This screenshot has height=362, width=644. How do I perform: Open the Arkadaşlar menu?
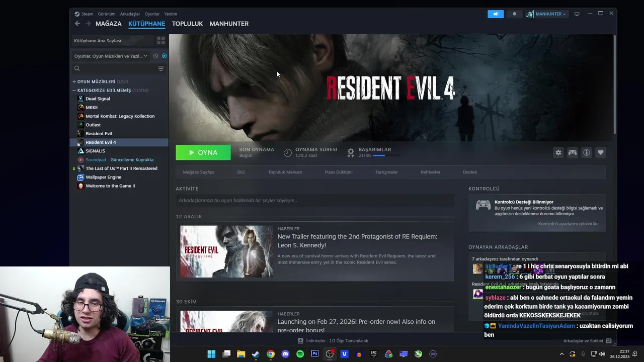130,14
